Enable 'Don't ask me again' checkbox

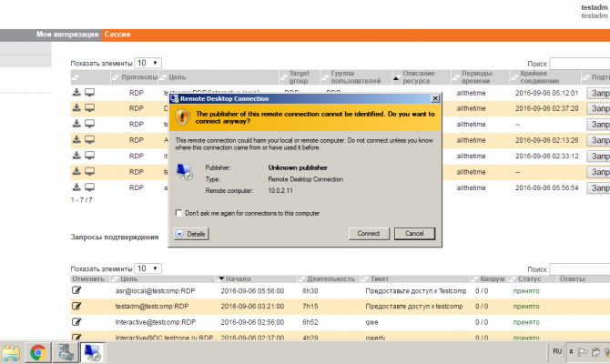[x=179, y=213]
